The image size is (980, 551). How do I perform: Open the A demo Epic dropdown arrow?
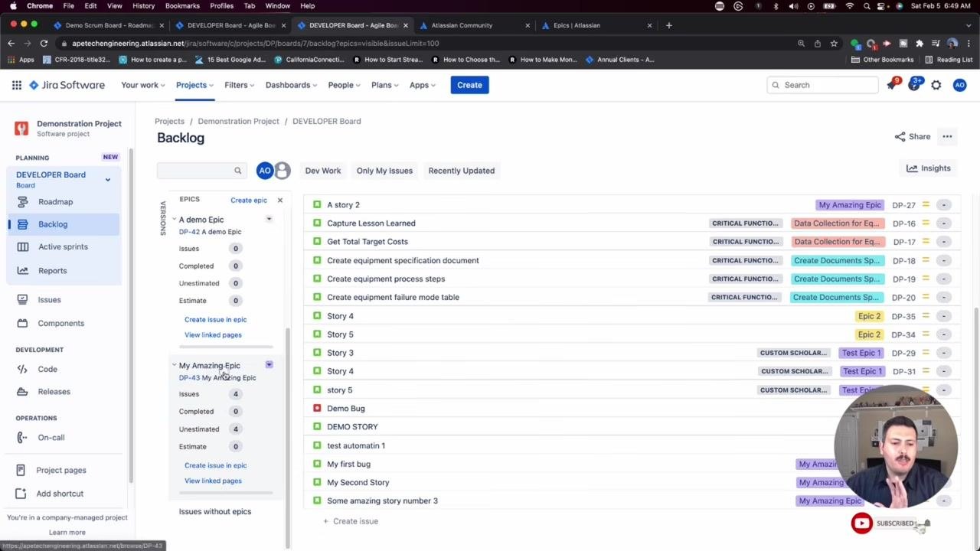[269, 220]
